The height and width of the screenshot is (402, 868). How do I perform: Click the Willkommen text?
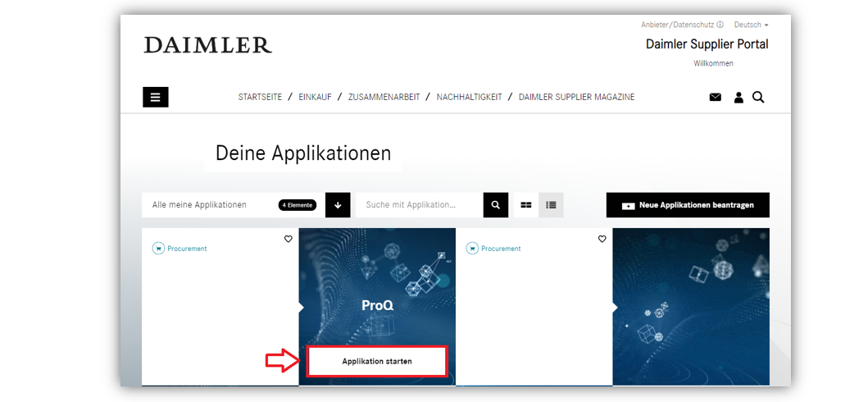click(714, 64)
